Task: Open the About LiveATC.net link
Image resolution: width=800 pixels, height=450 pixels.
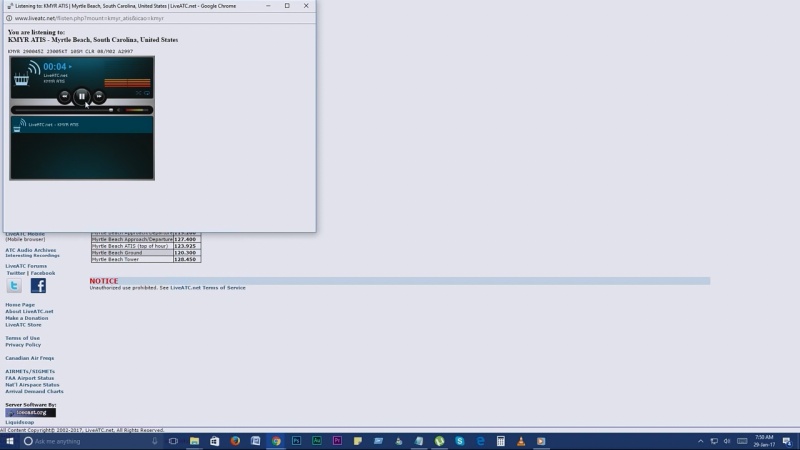Action: [29, 311]
